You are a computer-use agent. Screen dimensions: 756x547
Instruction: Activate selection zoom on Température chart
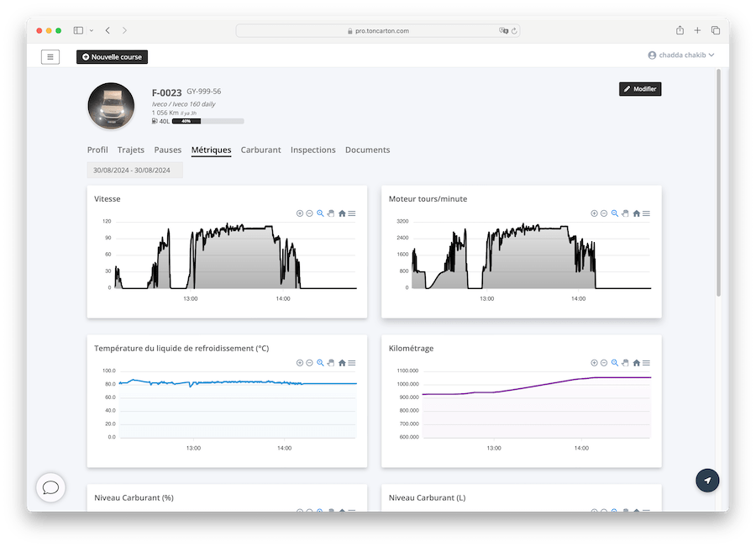pos(320,363)
